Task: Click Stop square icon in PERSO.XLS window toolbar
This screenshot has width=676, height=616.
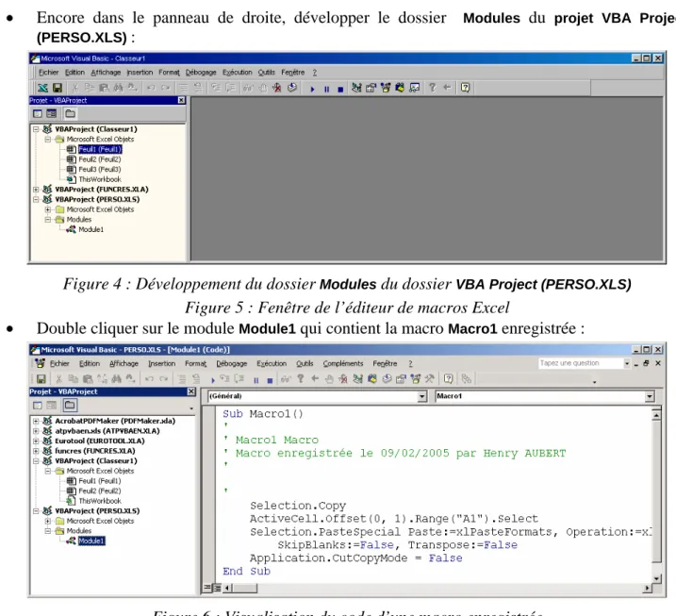Action: click(270, 380)
